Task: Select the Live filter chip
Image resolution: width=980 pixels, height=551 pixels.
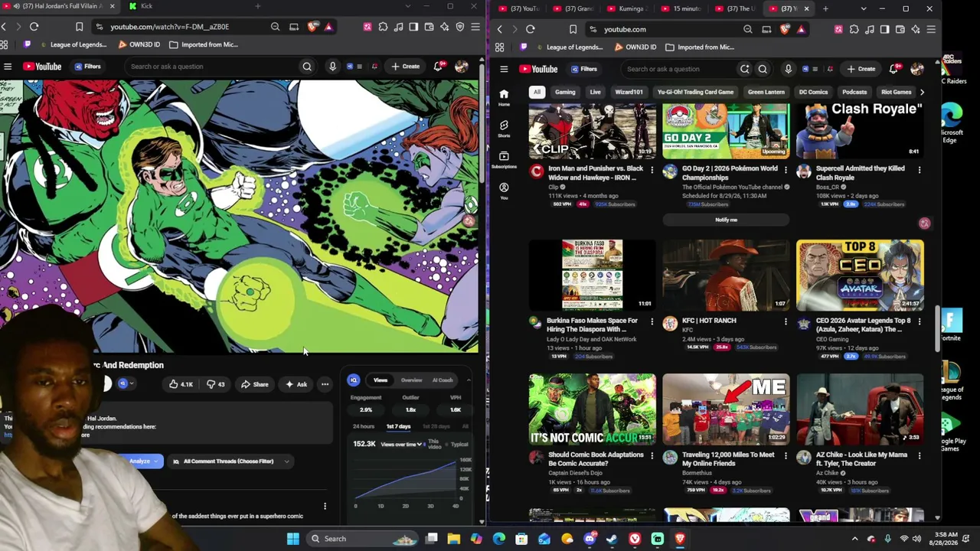Action: [595, 92]
